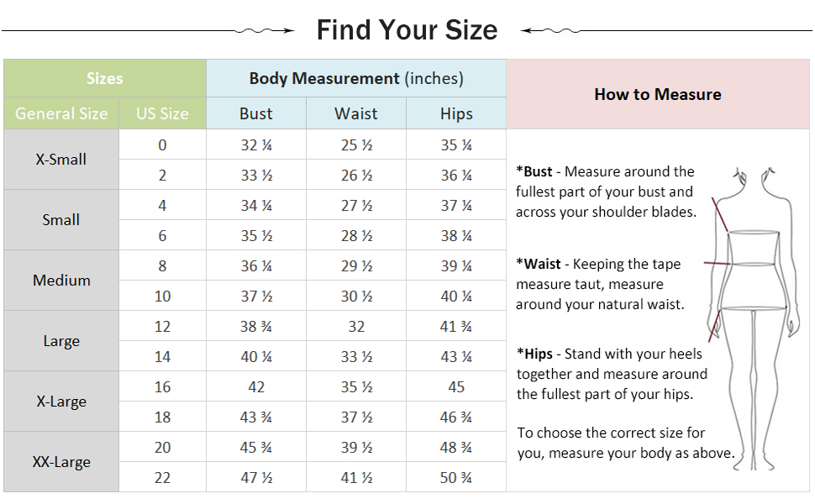Click the "XX-Large" size row label
The height and width of the screenshot is (504, 815).
[61, 462]
